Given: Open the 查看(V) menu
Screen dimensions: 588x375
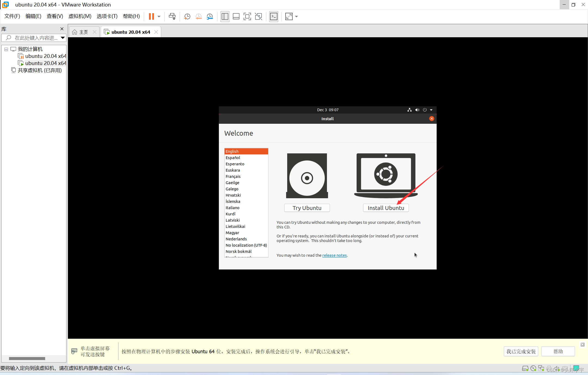Looking at the screenshot, I should pos(55,16).
